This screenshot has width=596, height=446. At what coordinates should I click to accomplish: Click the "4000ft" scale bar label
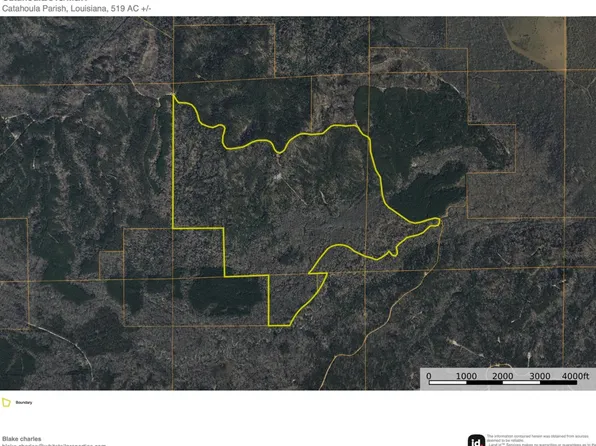575,376
